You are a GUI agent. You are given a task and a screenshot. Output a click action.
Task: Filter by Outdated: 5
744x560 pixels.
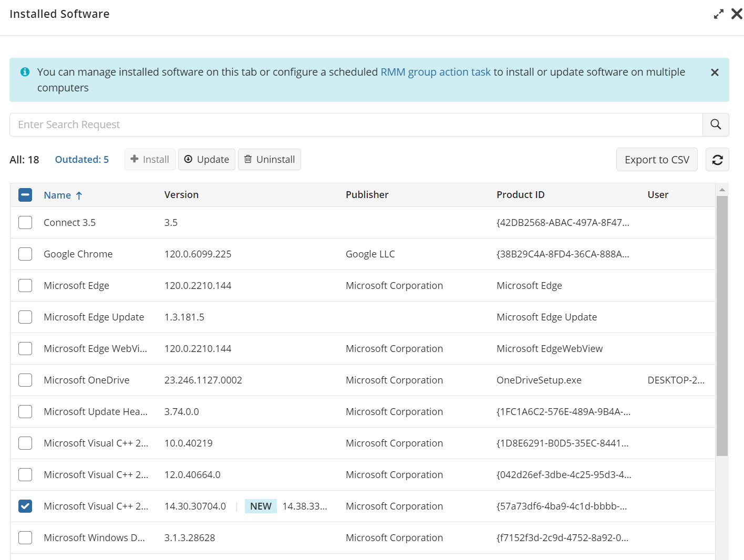coord(81,160)
